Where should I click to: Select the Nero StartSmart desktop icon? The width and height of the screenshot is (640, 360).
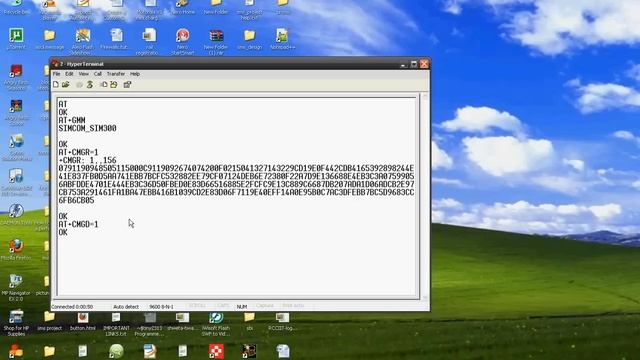point(182,41)
